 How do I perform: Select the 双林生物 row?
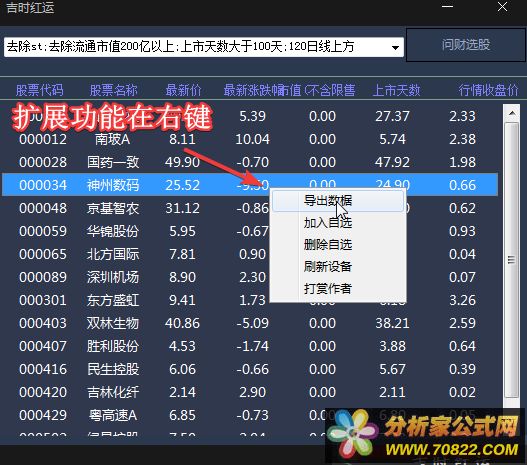250,323
